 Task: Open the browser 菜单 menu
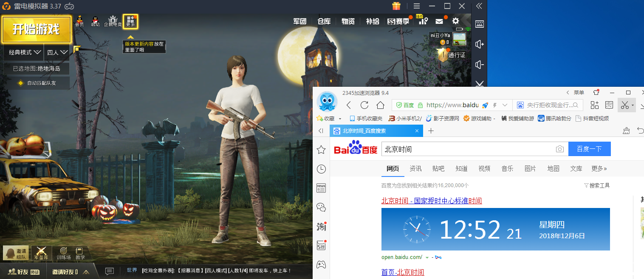click(x=579, y=92)
